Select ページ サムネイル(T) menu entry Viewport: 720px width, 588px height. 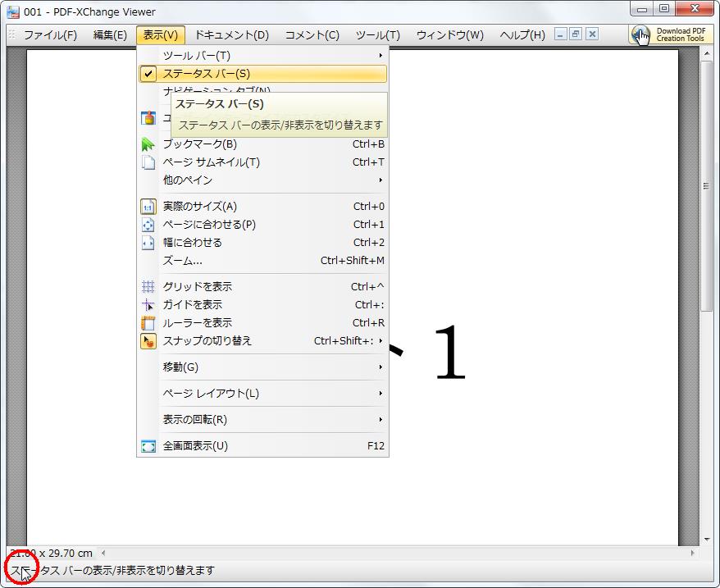[x=262, y=162]
